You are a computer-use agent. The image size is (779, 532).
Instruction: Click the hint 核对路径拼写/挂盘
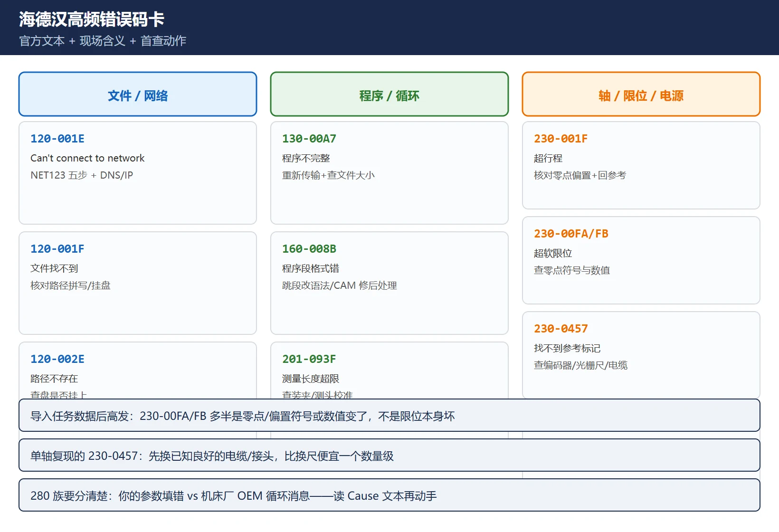[x=70, y=285]
